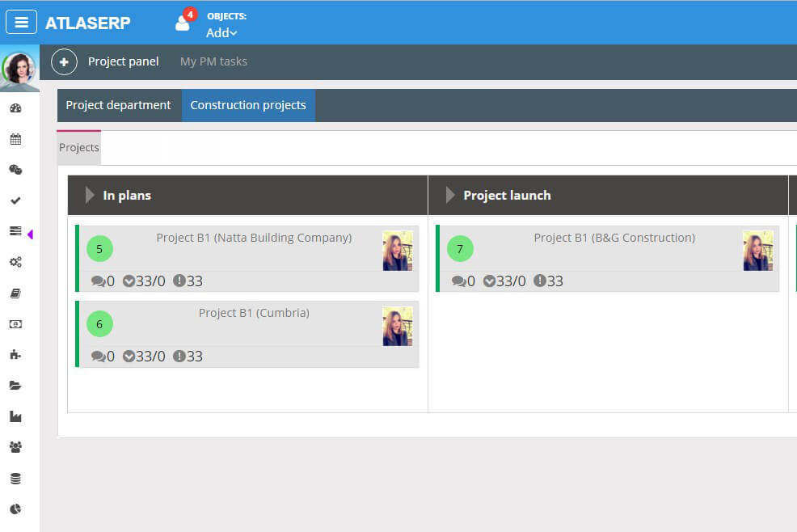Click tasks 33/0 icon on Natta card
The height and width of the screenshot is (532, 797).
(x=129, y=281)
